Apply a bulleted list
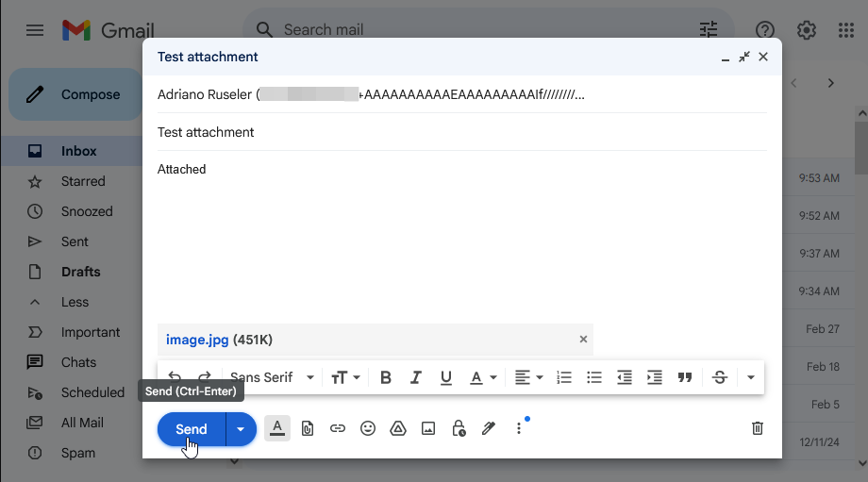The image size is (868, 482). [x=594, y=377]
